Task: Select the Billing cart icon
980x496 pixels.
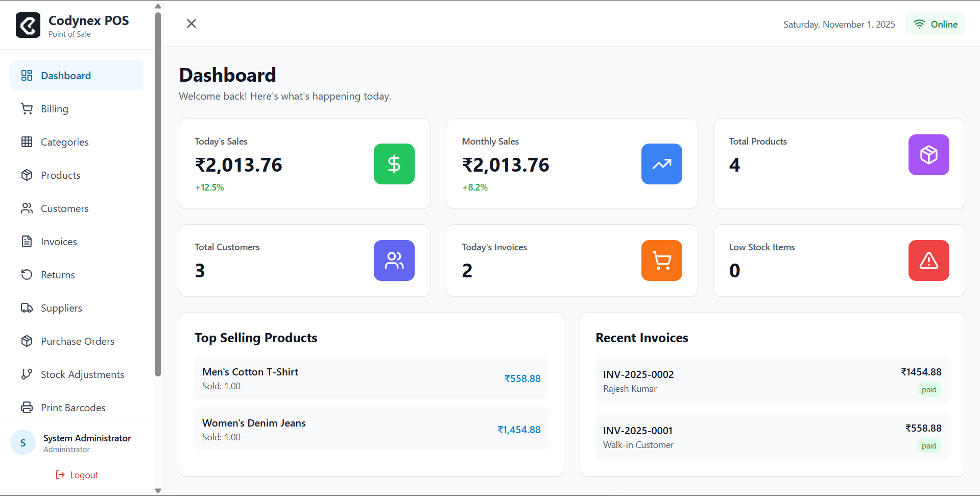Action: (x=27, y=108)
